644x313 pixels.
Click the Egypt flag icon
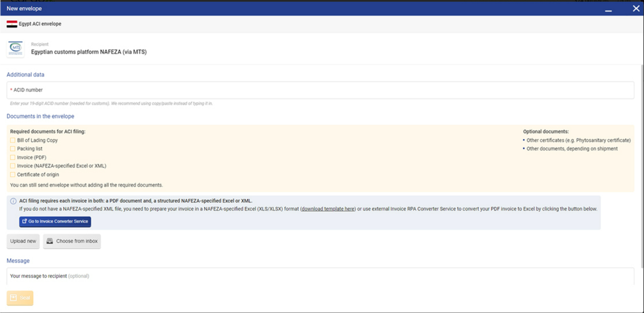[x=12, y=24]
